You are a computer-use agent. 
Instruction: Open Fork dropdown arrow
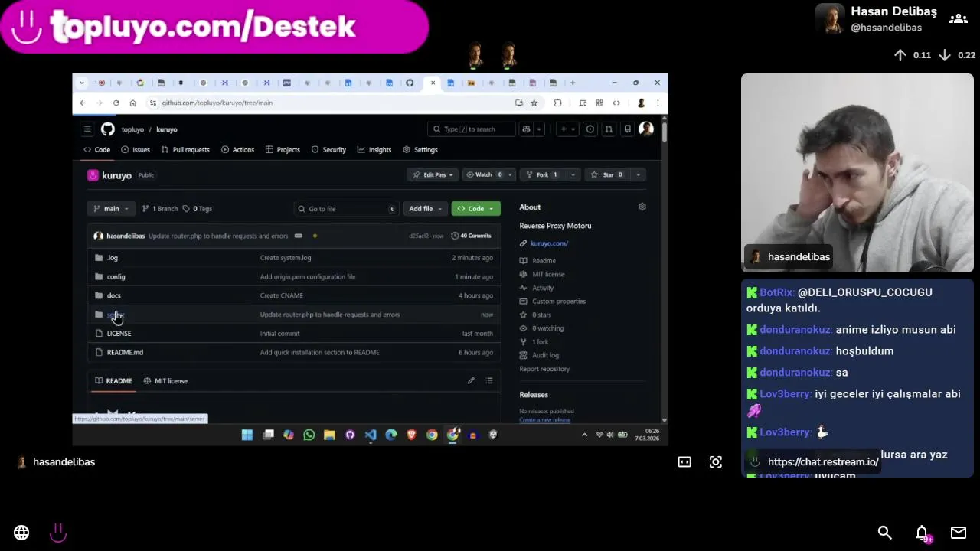(x=573, y=174)
